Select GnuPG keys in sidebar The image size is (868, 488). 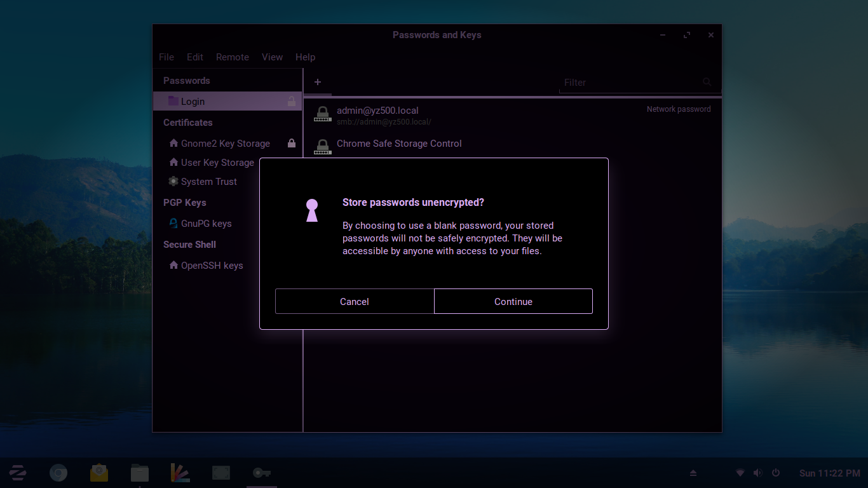[206, 224]
